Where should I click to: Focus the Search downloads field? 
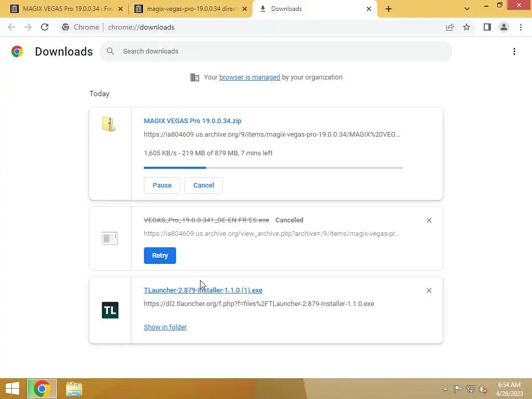tap(276, 51)
